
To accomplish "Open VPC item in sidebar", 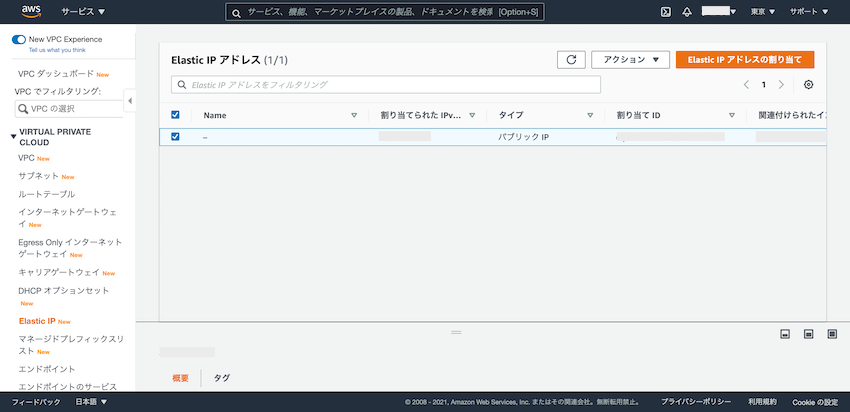I will pyautogui.click(x=27, y=158).
